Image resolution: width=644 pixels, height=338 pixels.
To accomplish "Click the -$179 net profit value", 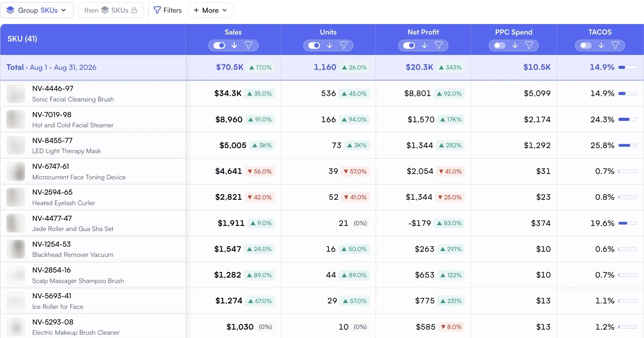I will pyautogui.click(x=420, y=223).
